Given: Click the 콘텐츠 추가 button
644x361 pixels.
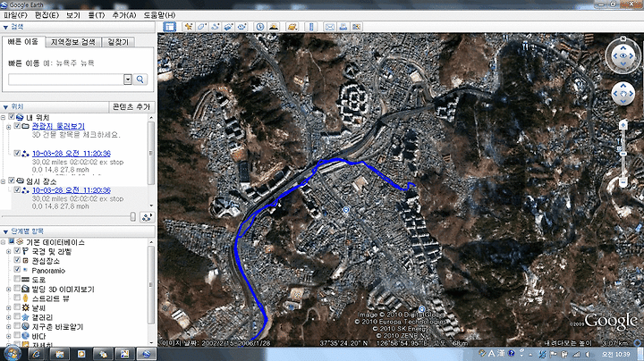Looking at the screenshot, I should (131, 106).
